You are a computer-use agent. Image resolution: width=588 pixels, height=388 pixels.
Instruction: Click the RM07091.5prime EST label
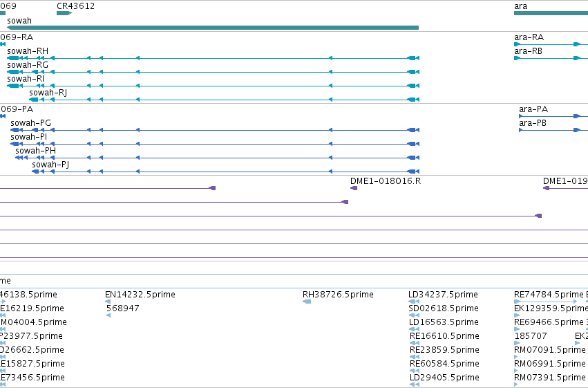click(x=550, y=350)
